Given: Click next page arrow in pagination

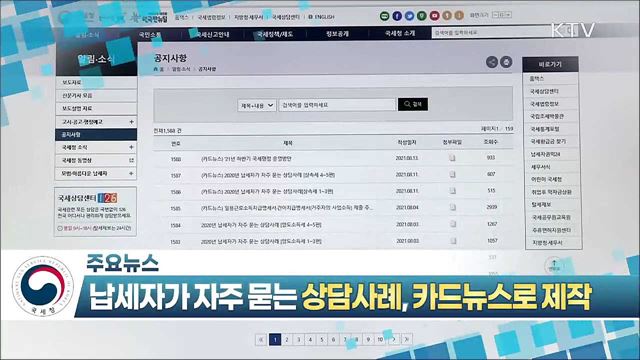Looking at the screenshot, I should 394,339.
